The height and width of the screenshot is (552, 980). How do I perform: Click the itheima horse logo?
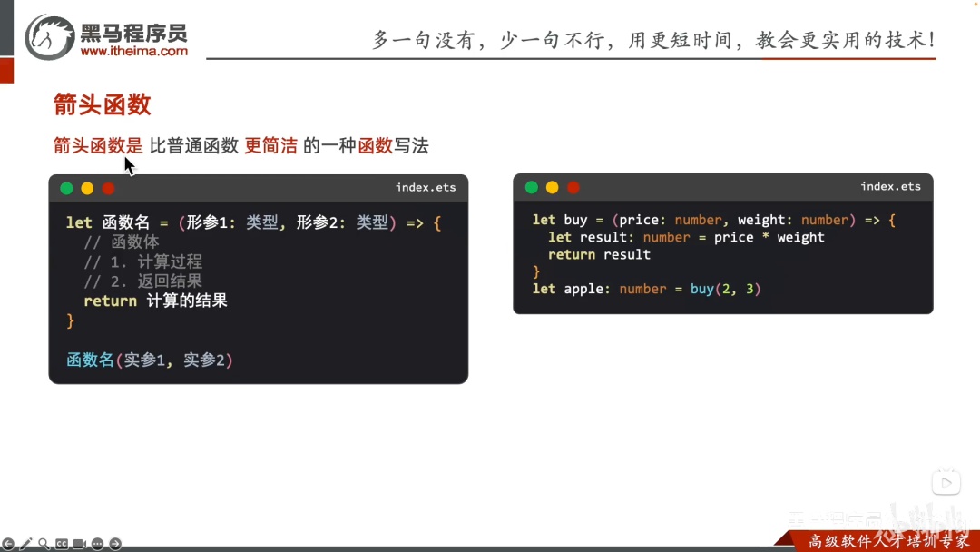[x=49, y=37]
